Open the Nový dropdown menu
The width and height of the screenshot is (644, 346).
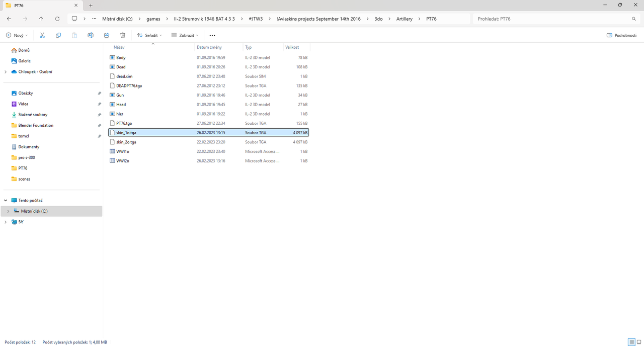click(x=17, y=35)
